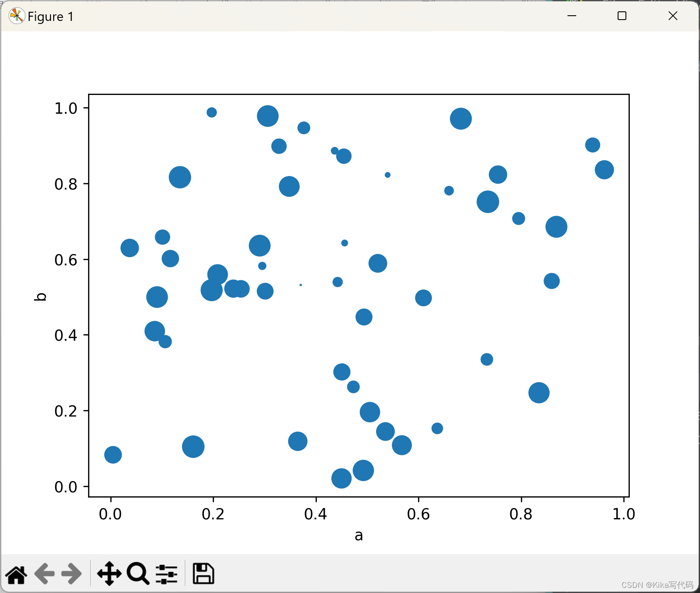
Task: Open the Configure subplots dialog
Action: tap(167, 574)
